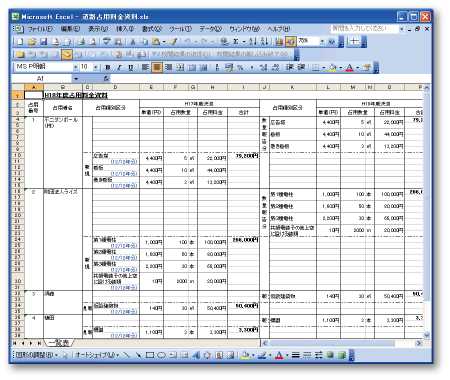
Task: Toggle Underline formatting
Action: [131, 68]
